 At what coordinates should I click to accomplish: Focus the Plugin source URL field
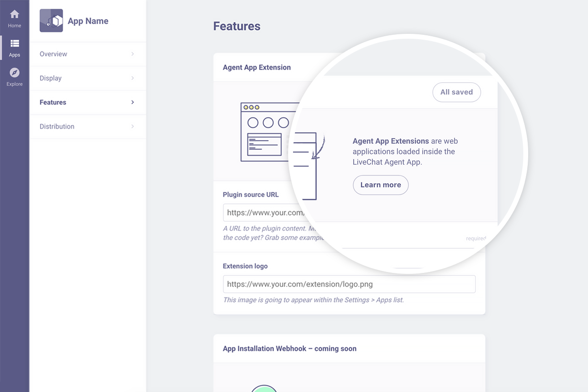[x=265, y=213]
